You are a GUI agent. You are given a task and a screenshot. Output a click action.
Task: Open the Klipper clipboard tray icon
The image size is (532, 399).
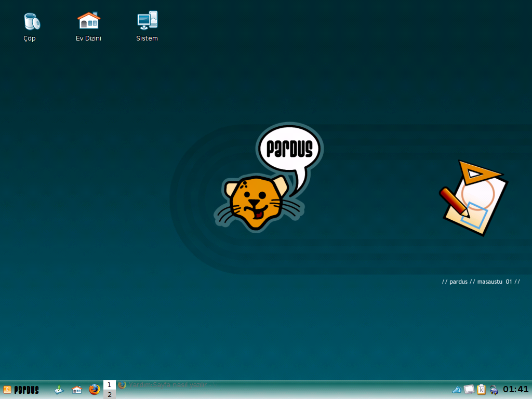(481, 390)
